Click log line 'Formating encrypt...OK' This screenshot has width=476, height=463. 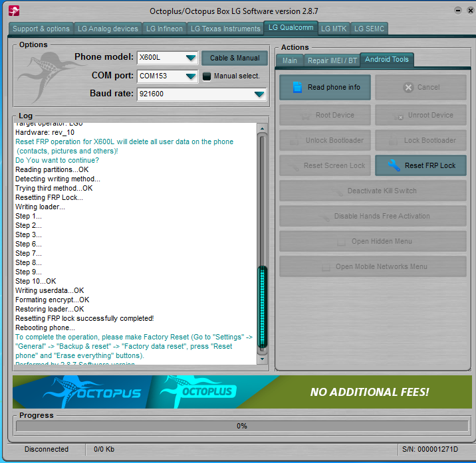[x=53, y=300]
